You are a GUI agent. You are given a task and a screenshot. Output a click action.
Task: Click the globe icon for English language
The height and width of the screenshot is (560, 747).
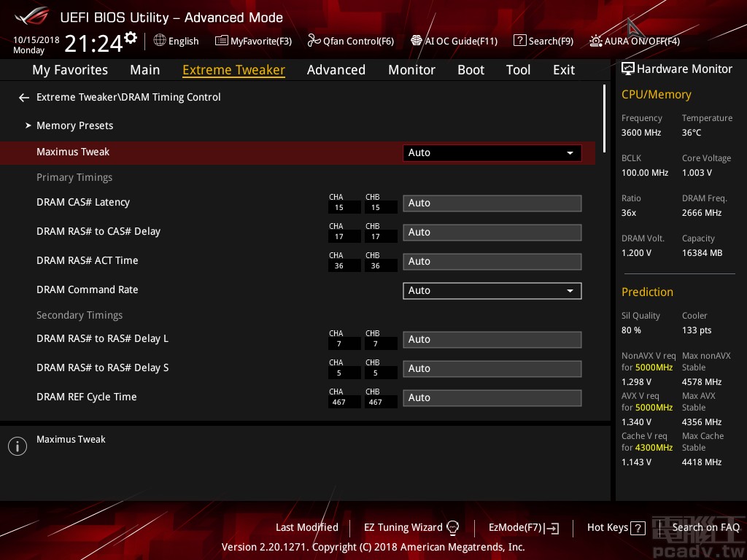click(160, 41)
